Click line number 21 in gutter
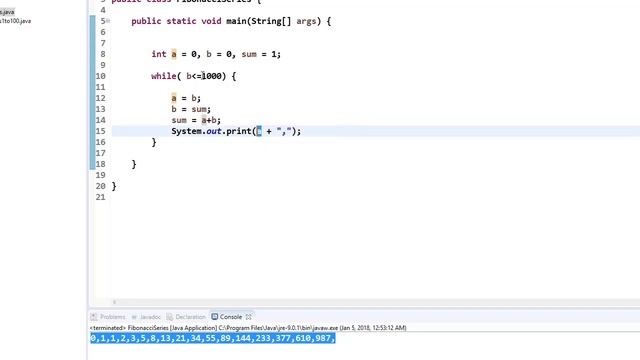The width and height of the screenshot is (640, 360). [100, 197]
